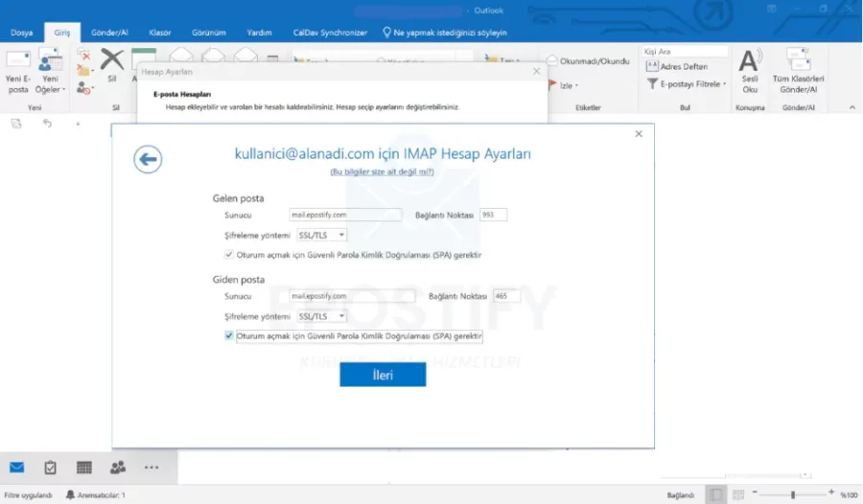Toggle incoming SPA authentication checkbox
This screenshot has height=504, width=863.
tap(228, 254)
